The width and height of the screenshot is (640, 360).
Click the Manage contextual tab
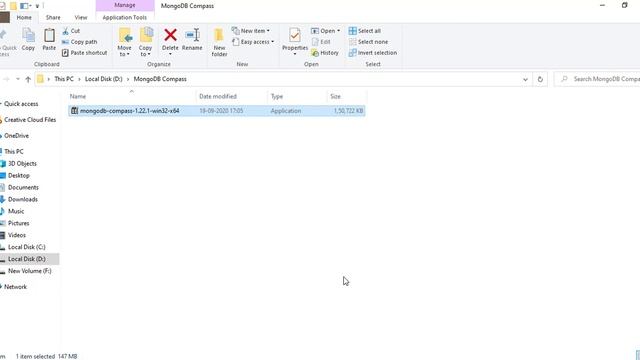[125, 5]
